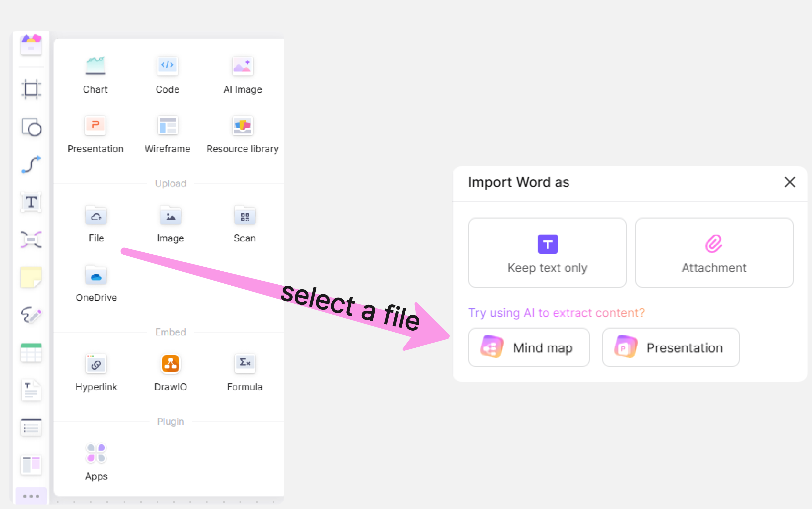The height and width of the screenshot is (509, 812).
Task: Select Keep text only radio option
Action: pyautogui.click(x=548, y=252)
